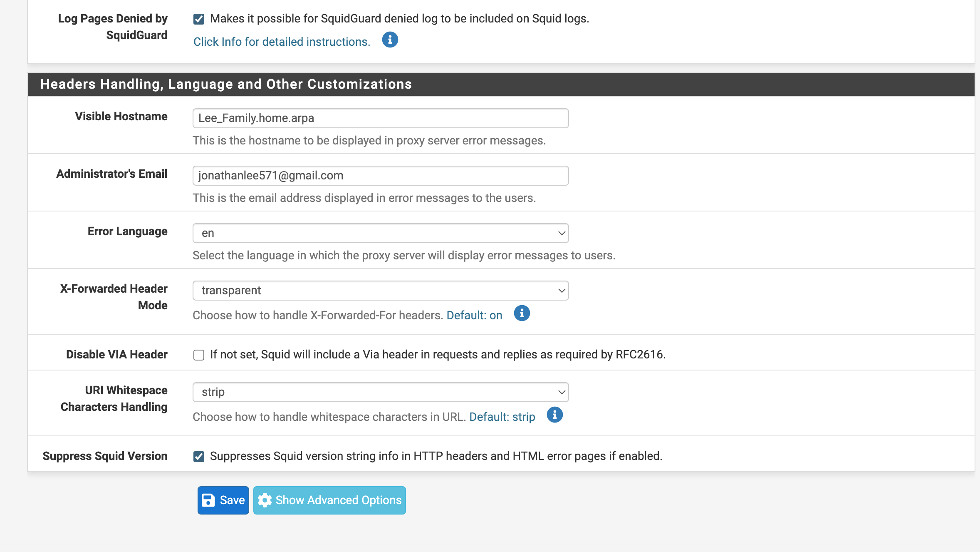Click the Suppress Squid Version label
980x552 pixels.
tap(105, 456)
